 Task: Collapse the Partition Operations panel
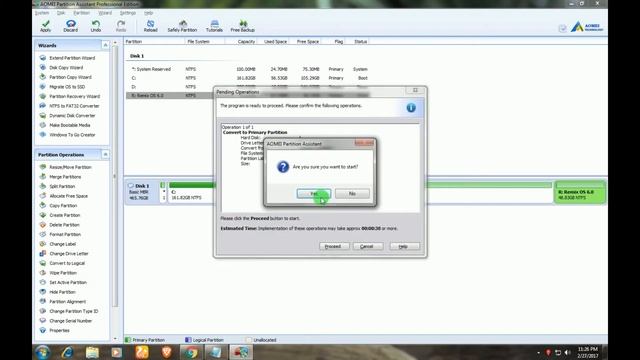tap(105, 155)
